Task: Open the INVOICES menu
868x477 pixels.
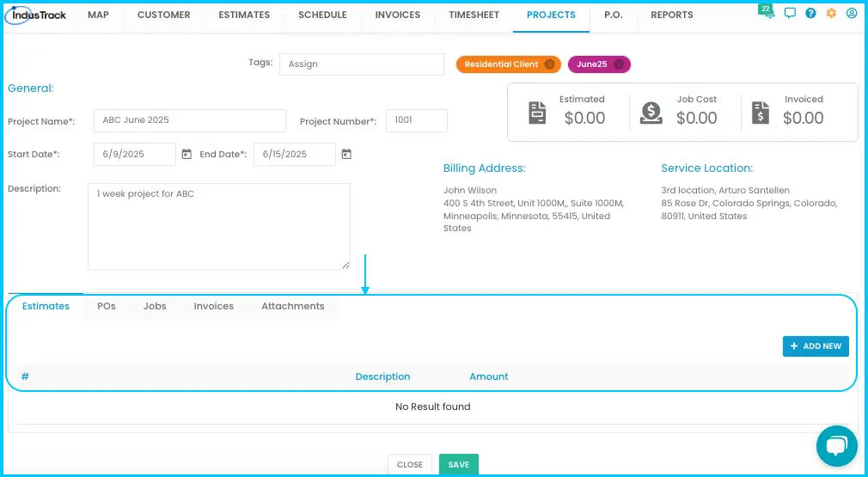Action: click(398, 15)
